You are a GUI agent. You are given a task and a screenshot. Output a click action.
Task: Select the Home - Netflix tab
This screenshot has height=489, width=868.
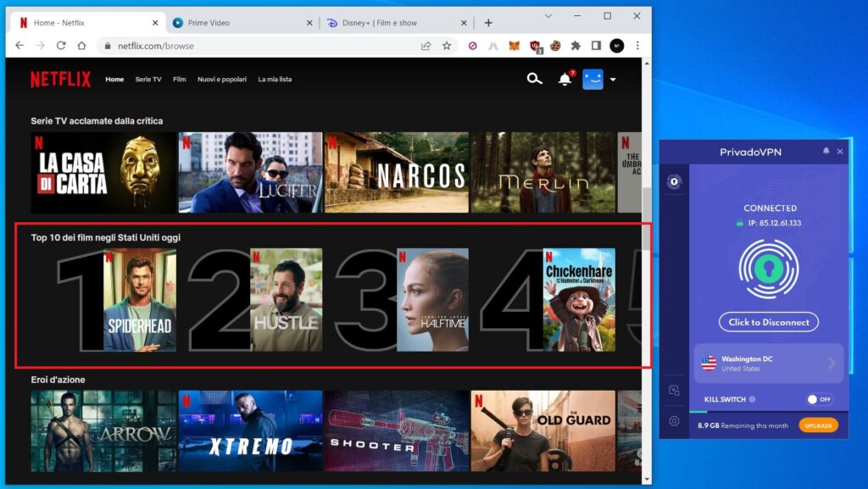click(x=87, y=23)
